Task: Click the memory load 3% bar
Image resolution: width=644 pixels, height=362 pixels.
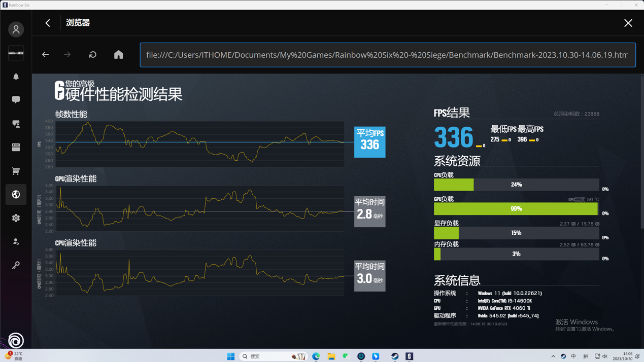Action: (516, 254)
